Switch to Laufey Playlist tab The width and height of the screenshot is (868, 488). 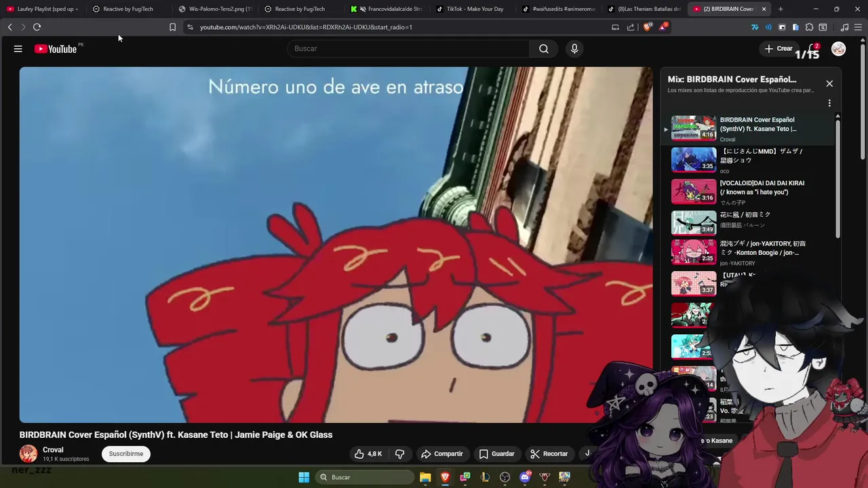coord(43,9)
